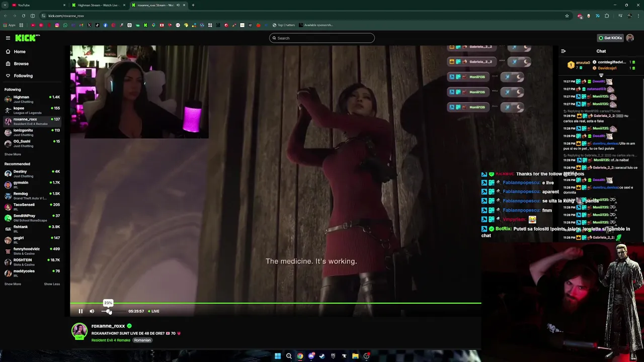
Task: Click the KICK logo
Action: [27, 38]
